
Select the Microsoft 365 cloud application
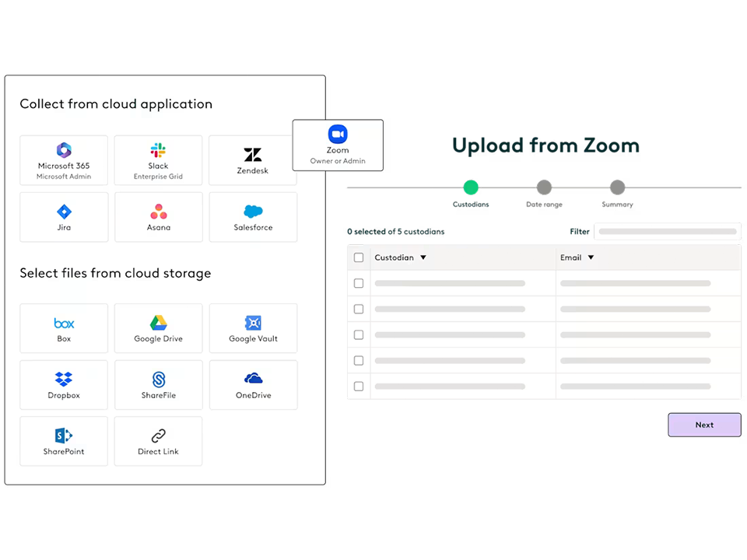pos(64,160)
